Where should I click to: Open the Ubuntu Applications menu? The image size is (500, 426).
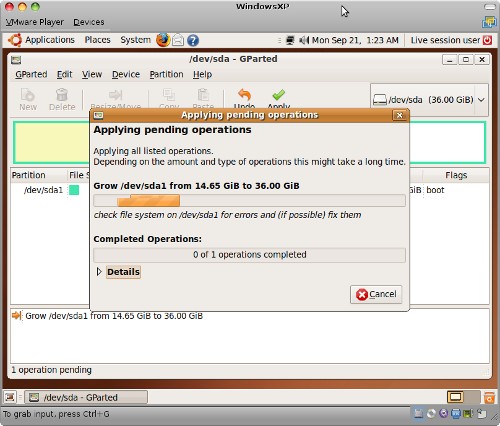click(x=41, y=40)
